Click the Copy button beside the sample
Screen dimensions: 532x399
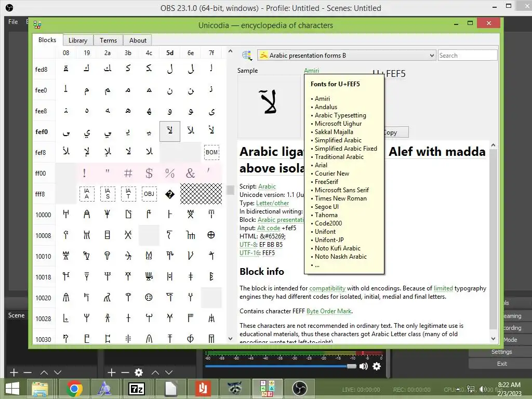coord(396,132)
